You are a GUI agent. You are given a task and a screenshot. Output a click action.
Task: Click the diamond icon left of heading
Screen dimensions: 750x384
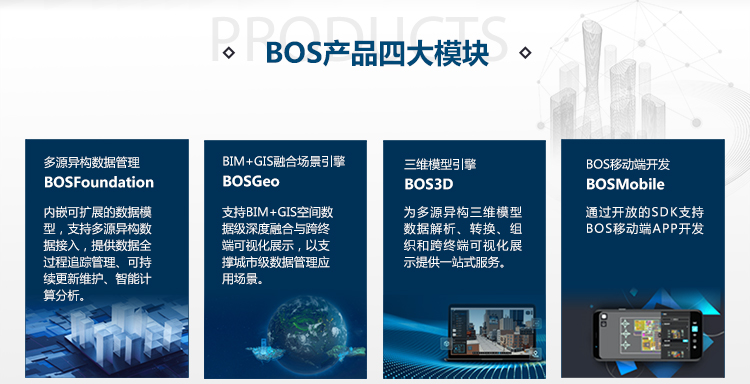point(229,53)
